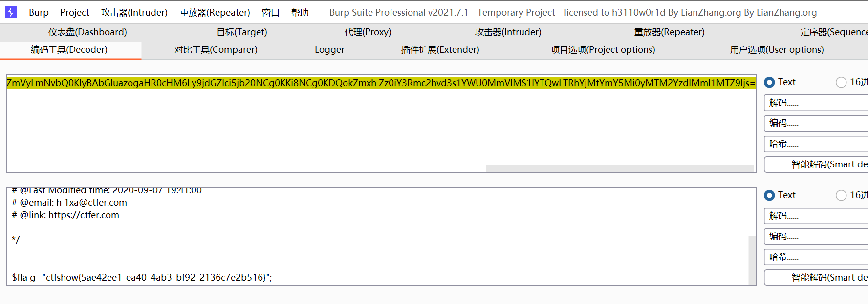Click the top panel horizontal scrollbar
The height and width of the screenshot is (304, 868).
pos(620,168)
